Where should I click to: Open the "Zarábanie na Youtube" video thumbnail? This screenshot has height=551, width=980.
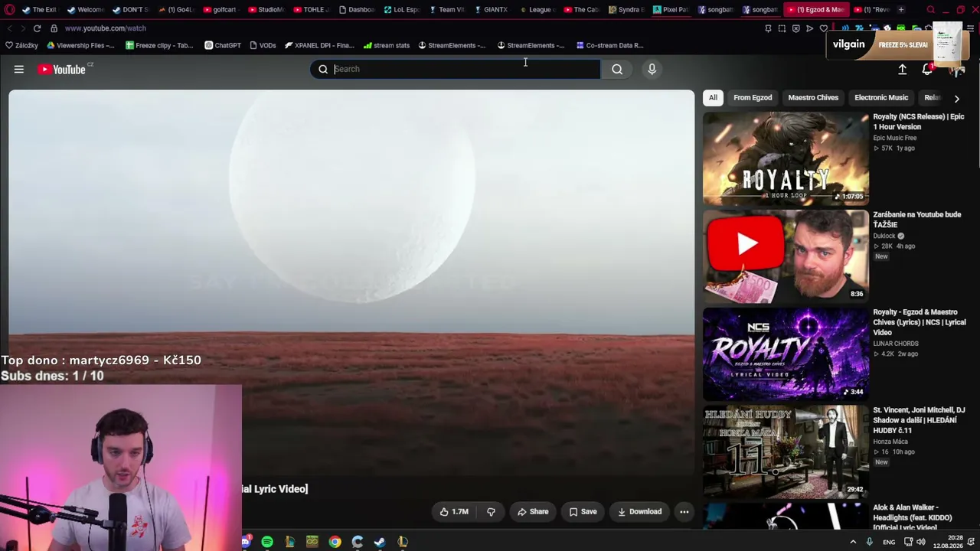(x=786, y=256)
